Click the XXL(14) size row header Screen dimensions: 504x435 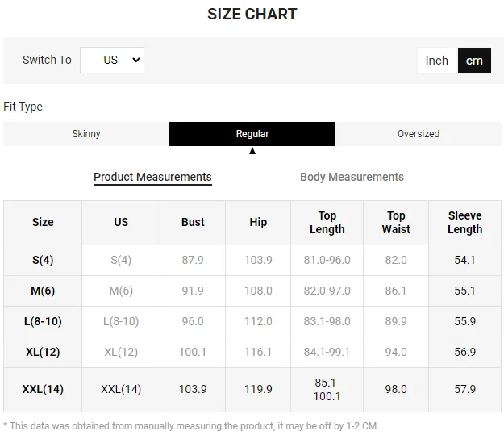click(43, 389)
